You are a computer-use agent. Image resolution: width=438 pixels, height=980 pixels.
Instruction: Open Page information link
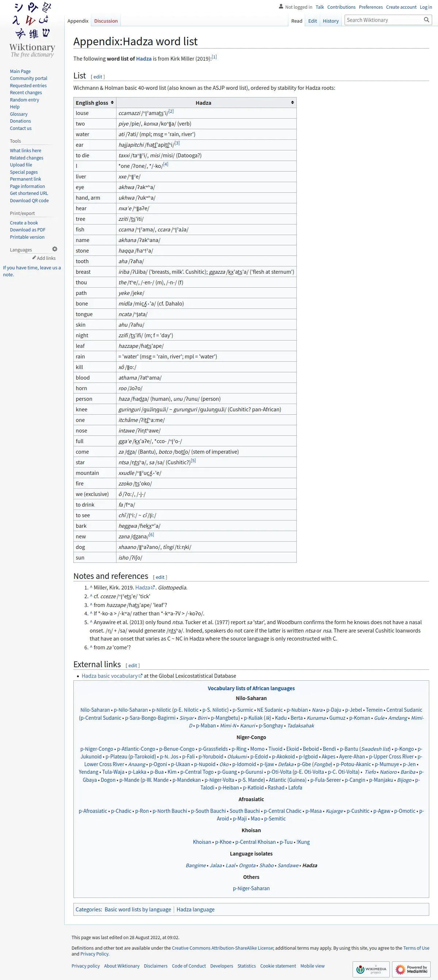click(x=27, y=187)
